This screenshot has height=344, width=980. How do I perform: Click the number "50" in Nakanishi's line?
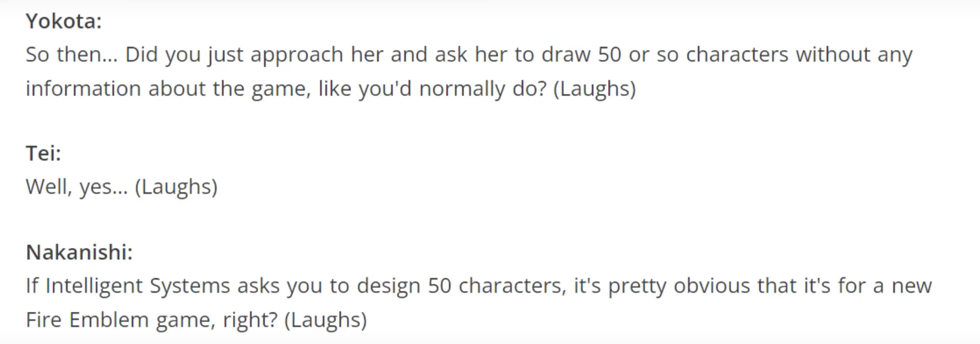point(439,286)
